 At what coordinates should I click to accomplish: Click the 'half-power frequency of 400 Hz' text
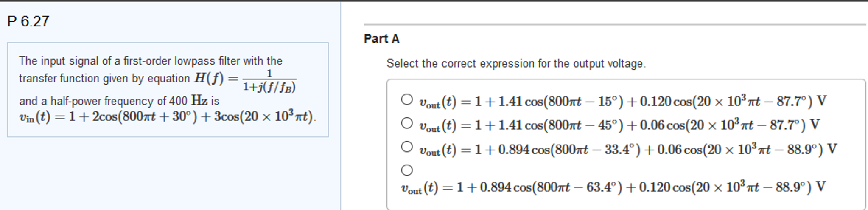pyautogui.click(x=119, y=101)
